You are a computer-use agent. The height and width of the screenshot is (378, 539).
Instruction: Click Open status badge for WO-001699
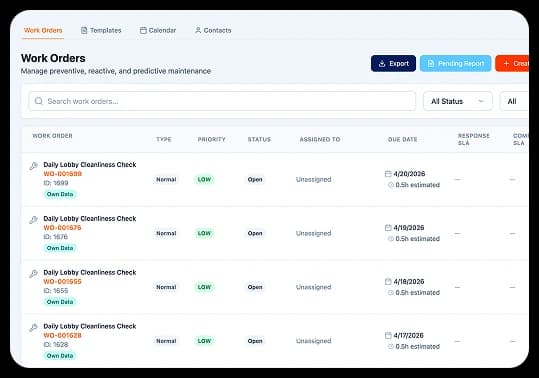[x=255, y=179]
